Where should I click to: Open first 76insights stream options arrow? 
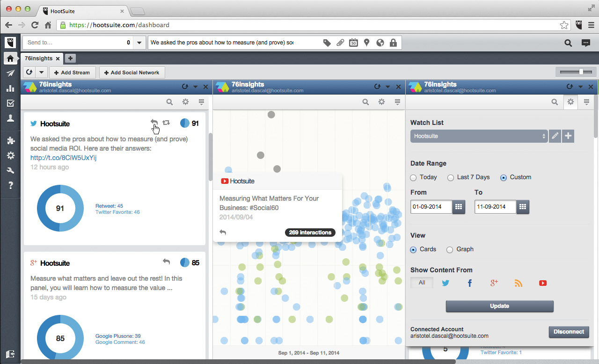195,87
